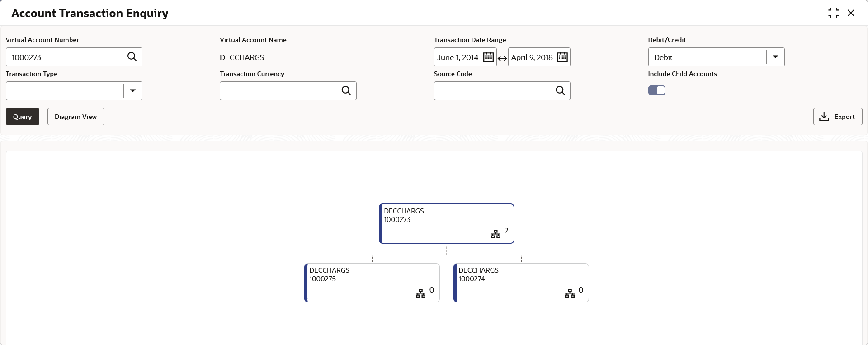Export the transaction enquiry results
Image resolution: width=868 pixels, height=345 pixels.
coord(837,117)
